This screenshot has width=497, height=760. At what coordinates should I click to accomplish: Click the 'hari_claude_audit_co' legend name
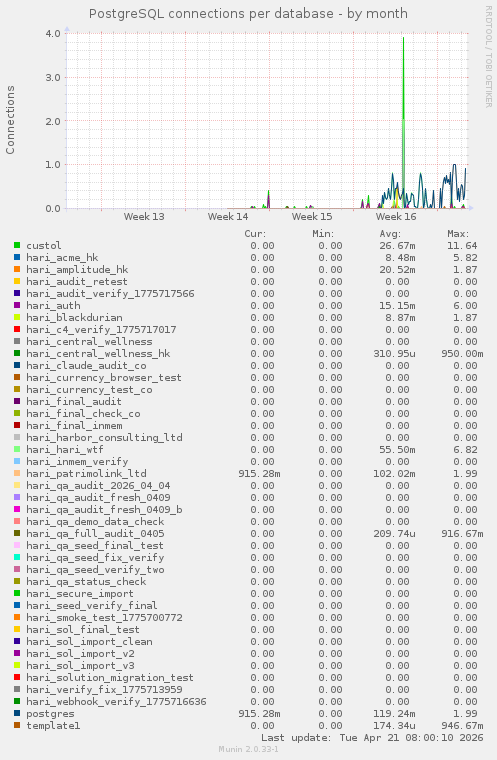point(86,365)
